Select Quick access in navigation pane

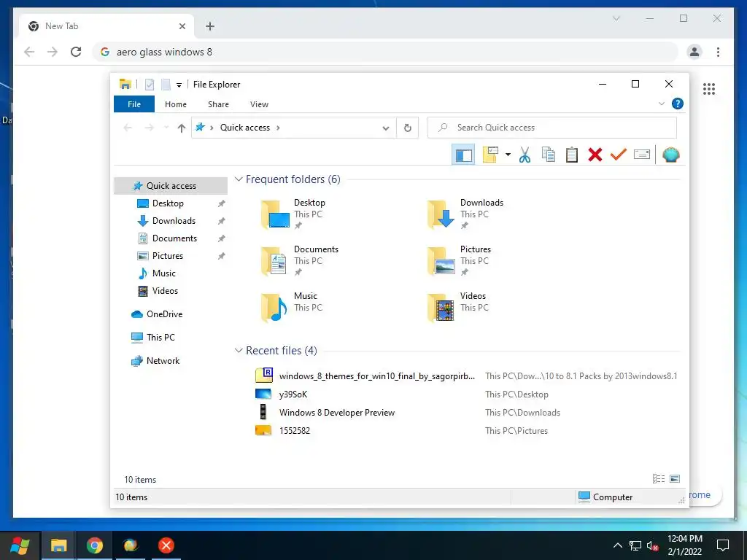171,186
